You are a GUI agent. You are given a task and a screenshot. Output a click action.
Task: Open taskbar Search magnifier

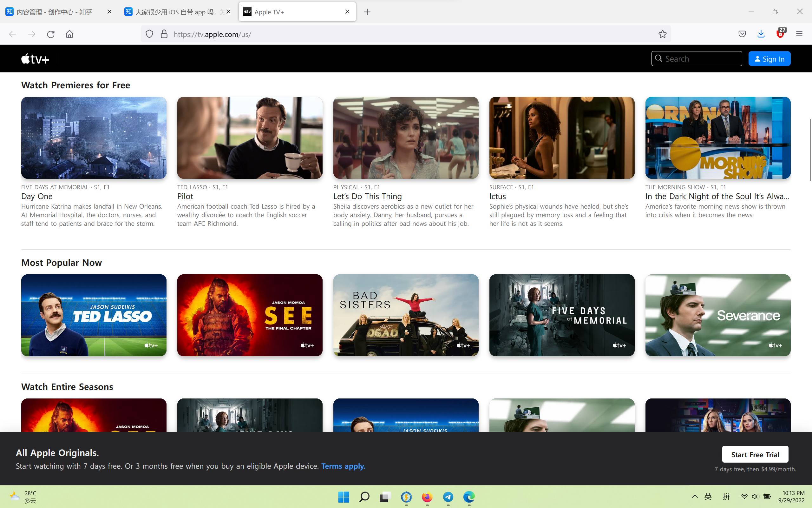pyautogui.click(x=364, y=497)
